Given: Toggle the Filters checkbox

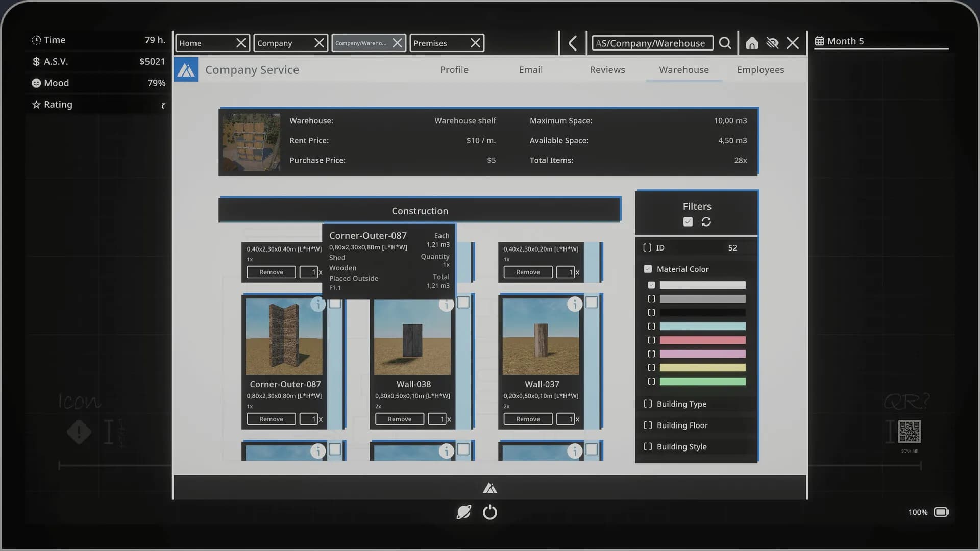Looking at the screenshot, I should (688, 222).
